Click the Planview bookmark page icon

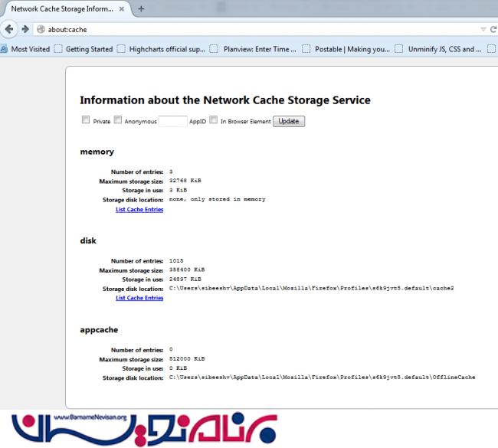click(x=214, y=49)
